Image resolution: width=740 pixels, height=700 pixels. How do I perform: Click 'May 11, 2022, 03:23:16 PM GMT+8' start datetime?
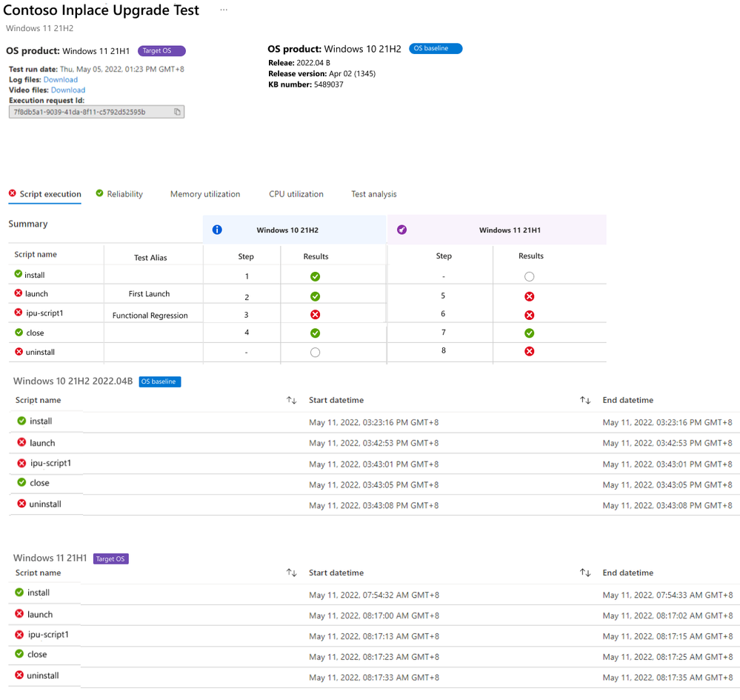[374, 422]
